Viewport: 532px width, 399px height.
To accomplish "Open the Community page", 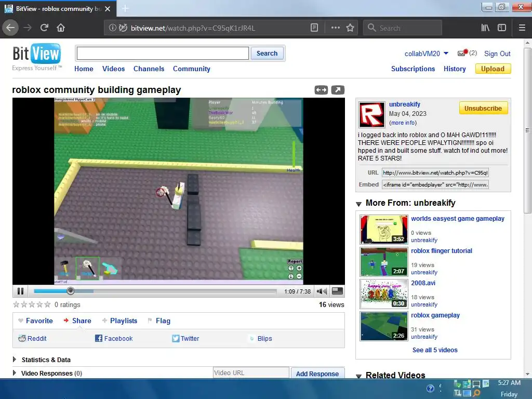I will (191, 69).
